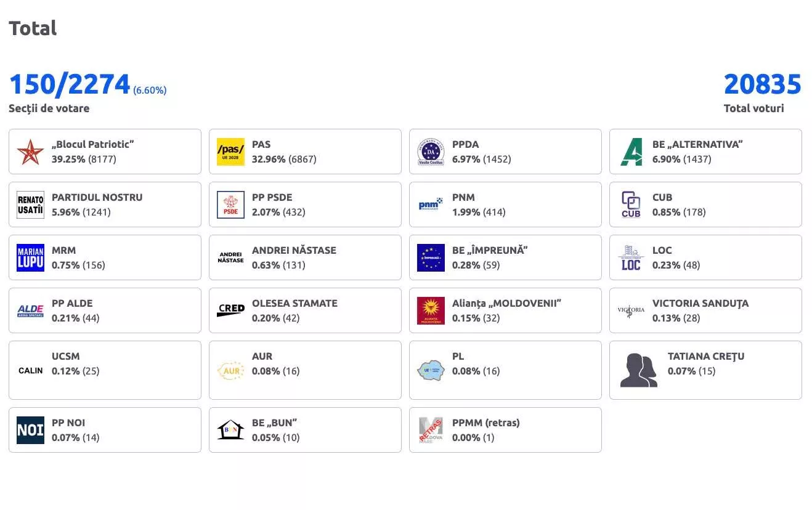Click the Marian Lupu blue logo
The height and width of the screenshot is (510, 812).
pyautogui.click(x=30, y=257)
